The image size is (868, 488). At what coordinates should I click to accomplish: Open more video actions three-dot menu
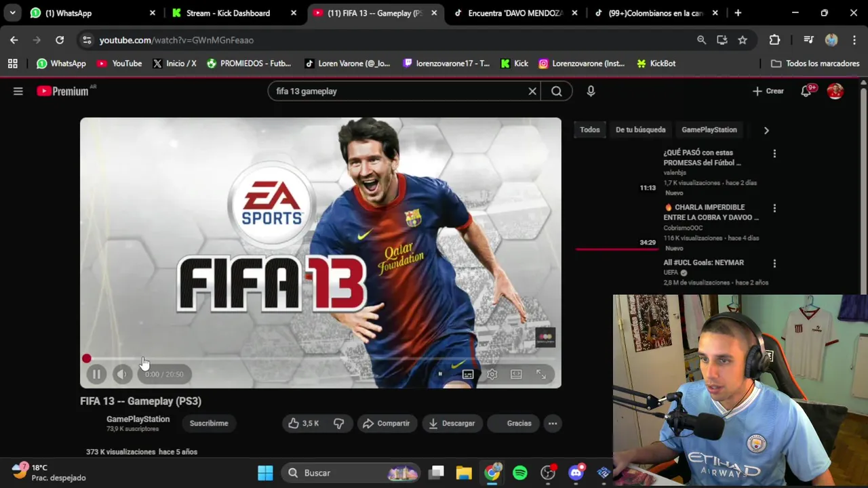[553, 423]
